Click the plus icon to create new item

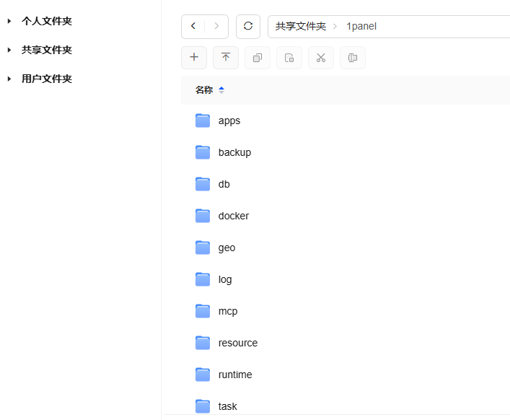pos(194,58)
